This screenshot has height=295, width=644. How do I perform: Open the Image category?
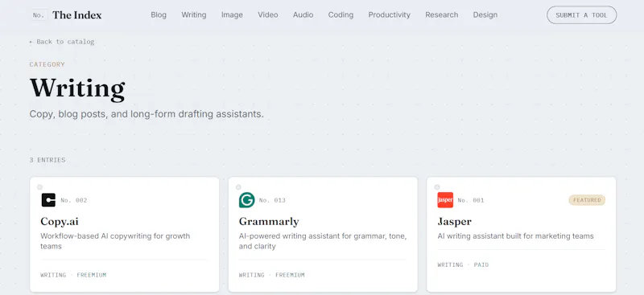[x=232, y=14]
